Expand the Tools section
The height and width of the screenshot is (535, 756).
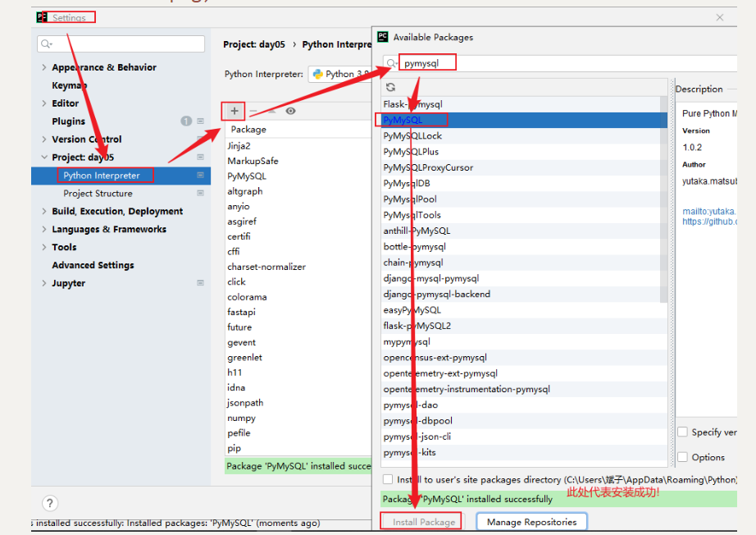point(44,247)
